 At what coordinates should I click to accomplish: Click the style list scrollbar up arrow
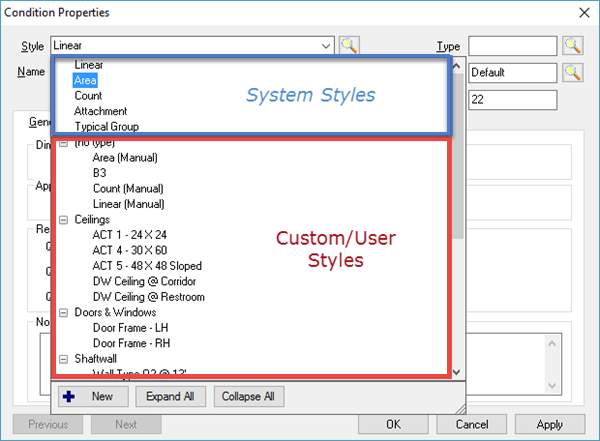click(457, 66)
